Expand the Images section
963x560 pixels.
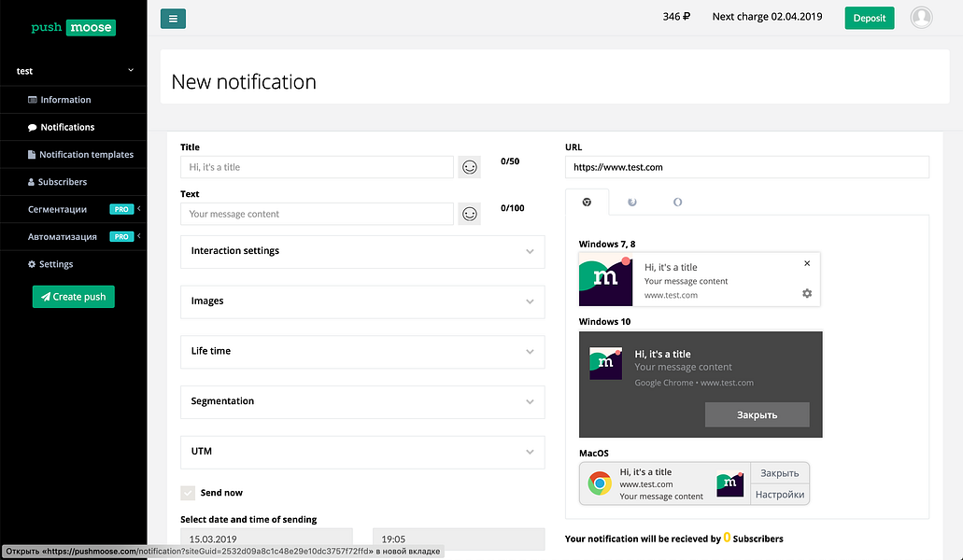coord(362,301)
